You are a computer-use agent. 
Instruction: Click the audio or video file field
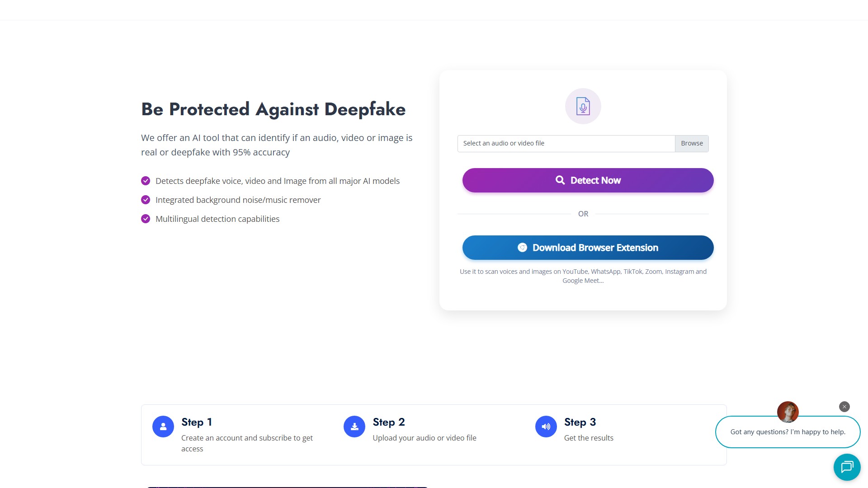[566, 143]
